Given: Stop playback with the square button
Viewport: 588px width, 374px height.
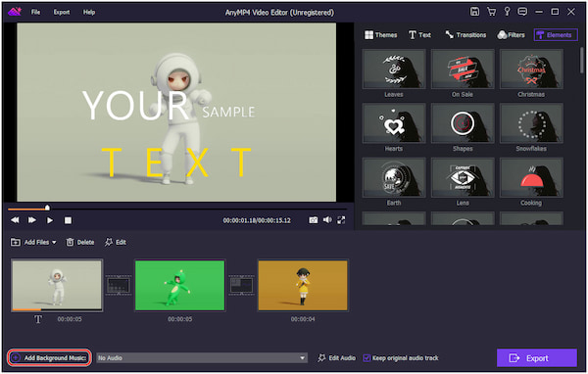Looking at the screenshot, I should coord(68,220).
